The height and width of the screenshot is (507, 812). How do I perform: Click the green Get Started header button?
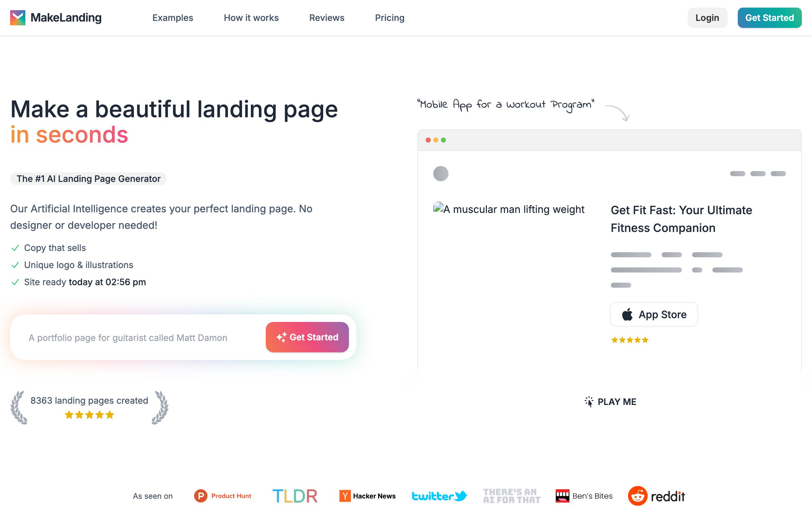769,18
